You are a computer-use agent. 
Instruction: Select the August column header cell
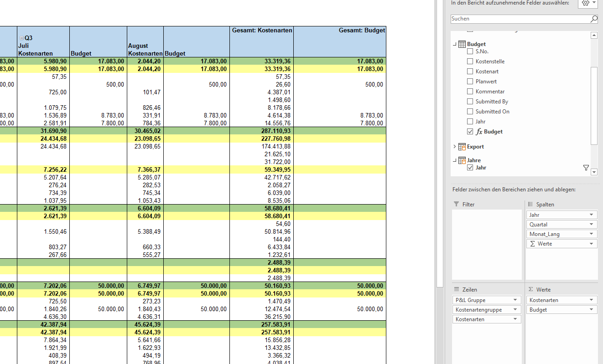coord(145,46)
